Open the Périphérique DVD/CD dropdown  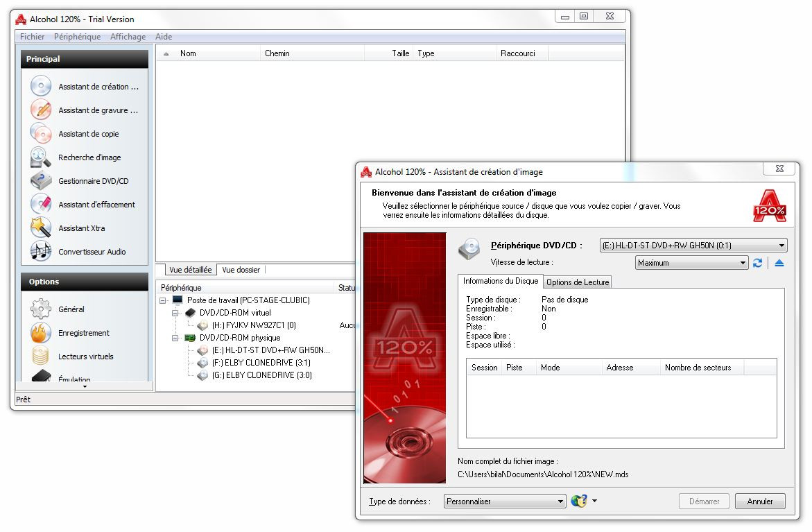781,246
